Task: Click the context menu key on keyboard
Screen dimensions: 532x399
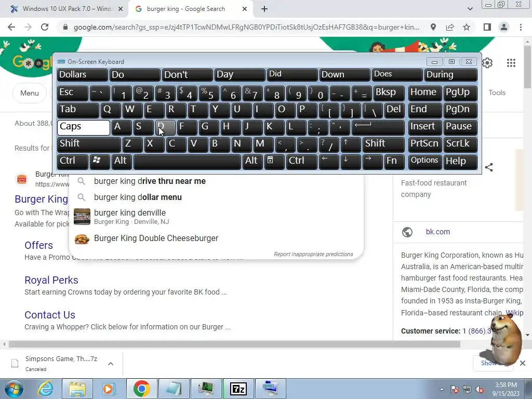Action: tap(274, 162)
